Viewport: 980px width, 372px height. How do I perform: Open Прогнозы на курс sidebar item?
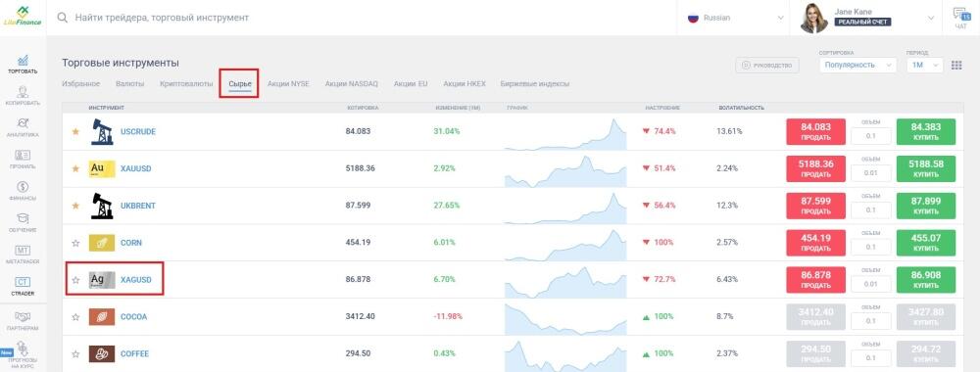pyautogui.click(x=23, y=355)
